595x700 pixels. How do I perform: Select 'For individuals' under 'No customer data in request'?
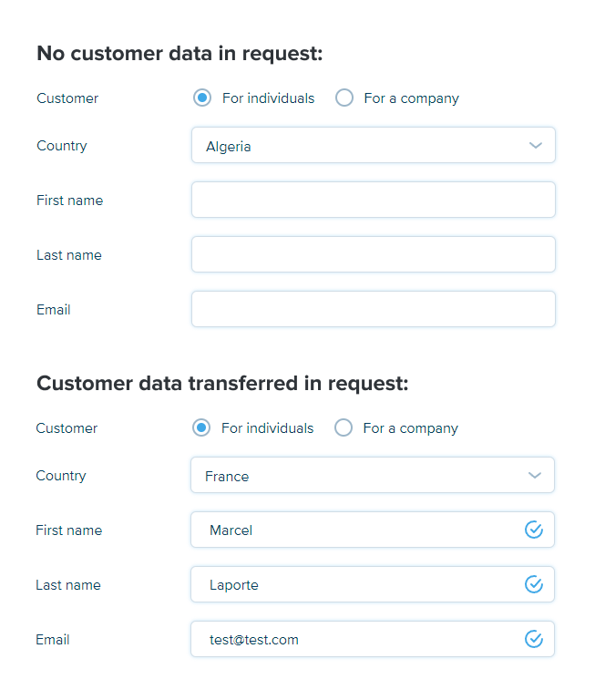point(202,98)
